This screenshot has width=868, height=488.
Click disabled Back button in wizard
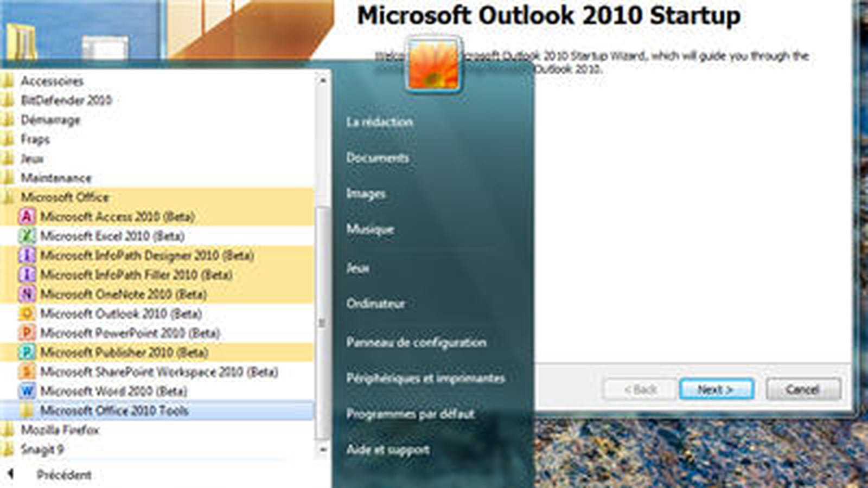click(x=640, y=389)
